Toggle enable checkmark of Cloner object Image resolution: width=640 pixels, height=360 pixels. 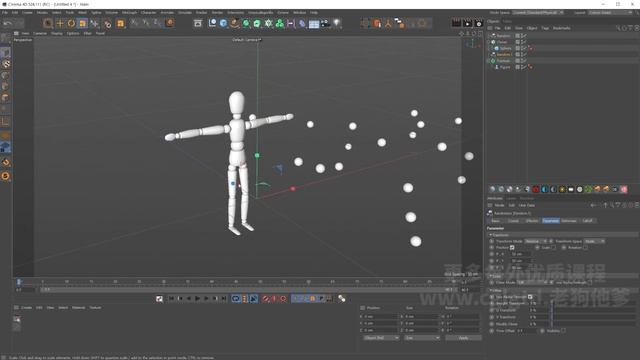click(524, 42)
